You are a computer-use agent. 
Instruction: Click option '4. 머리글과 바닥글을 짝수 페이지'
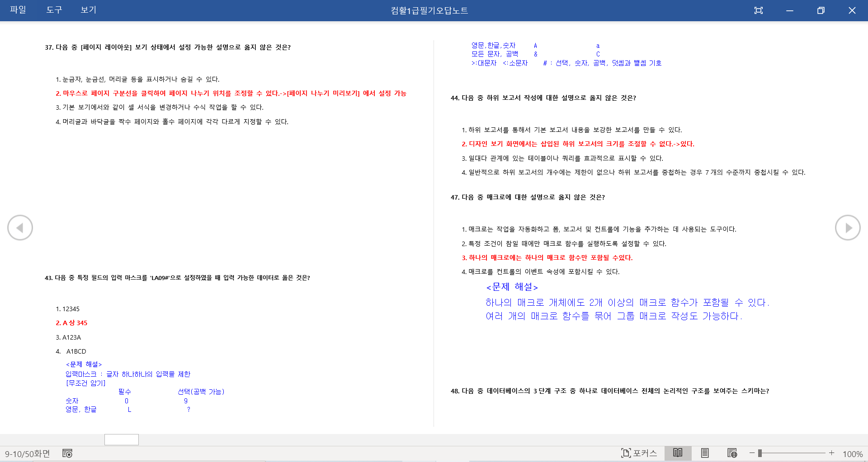pyautogui.click(x=172, y=121)
